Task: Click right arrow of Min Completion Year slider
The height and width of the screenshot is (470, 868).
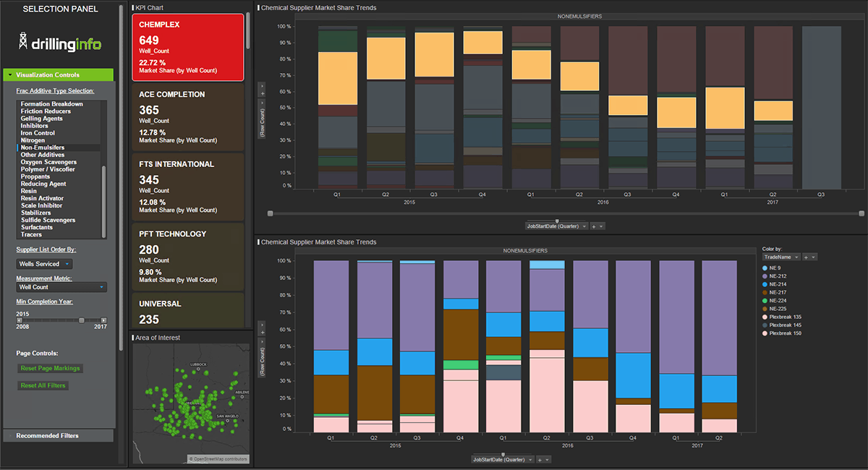Action: point(103,320)
